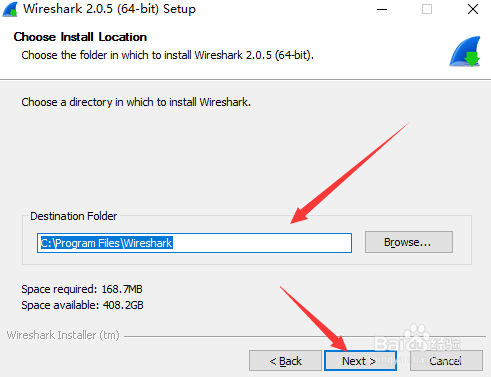Click the header subtitle about install folder
The height and width of the screenshot is (377, 491).
tap(168, 55)
